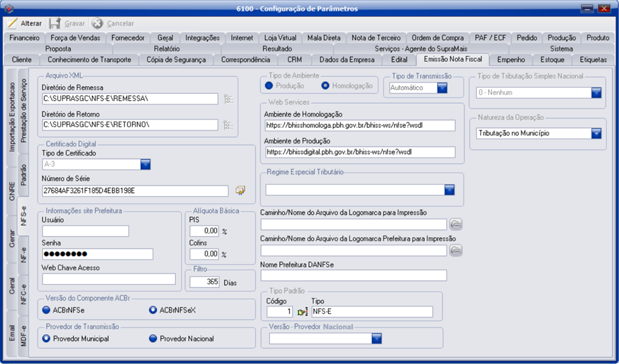This screenshot has width=619, height=364.
Task: Choose Provedor Nacional radio button
Action: (x=154, y=339)
